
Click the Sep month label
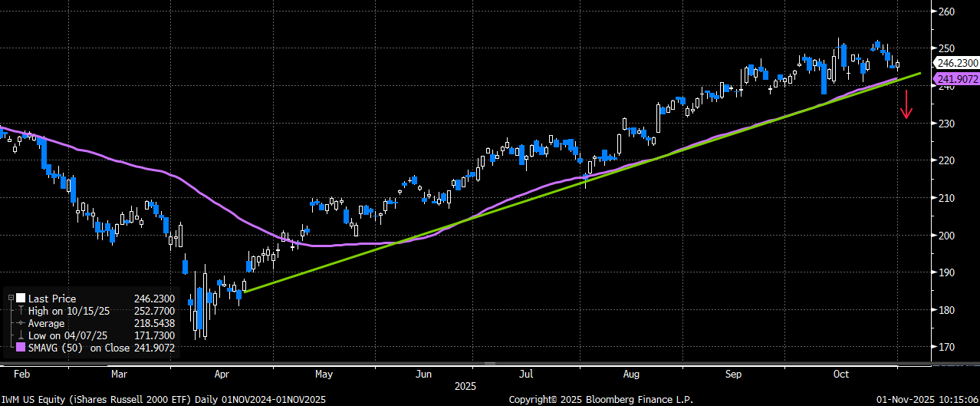[x=734, y=375]
